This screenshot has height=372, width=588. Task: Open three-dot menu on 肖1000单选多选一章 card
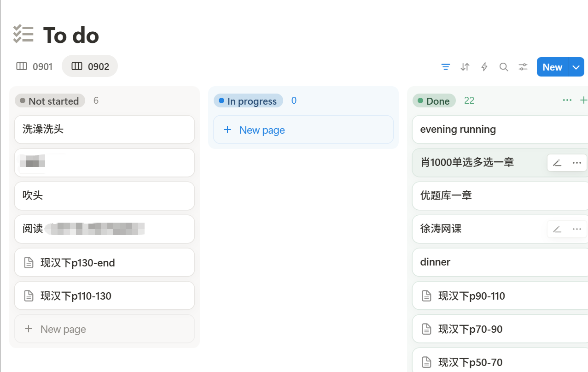tap(576, 163)
